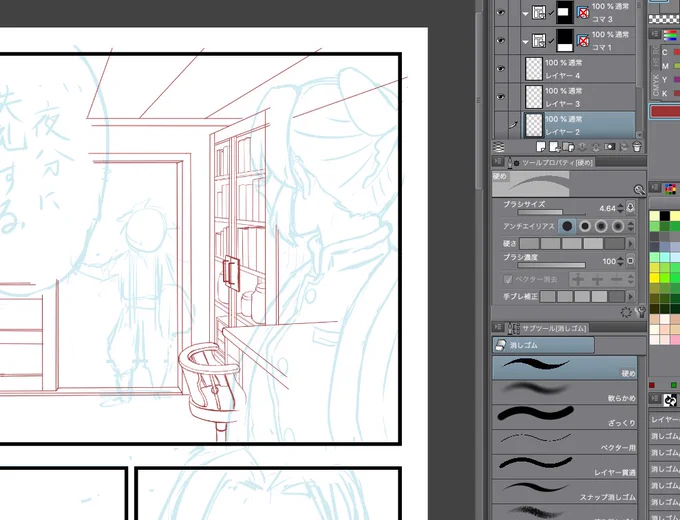Select medium anti-aliasing option

click(601, 226)
